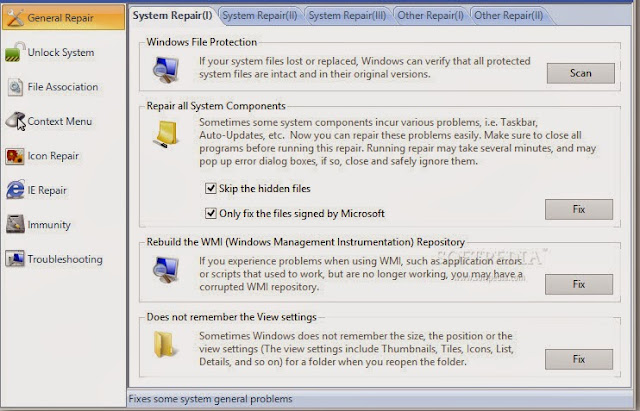Go to the Context Menu section label
Viewport: 640px width, 411px height.
[x=60, y=121]
